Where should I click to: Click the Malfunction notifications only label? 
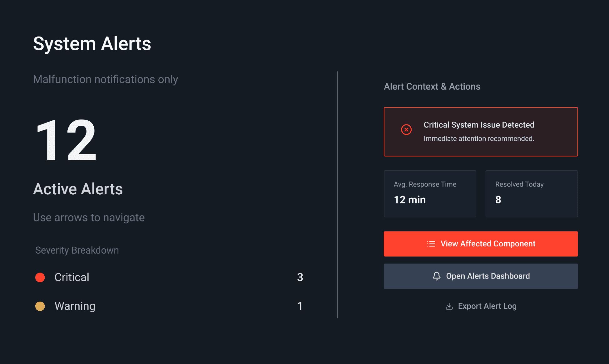click(x=106, y=79)
